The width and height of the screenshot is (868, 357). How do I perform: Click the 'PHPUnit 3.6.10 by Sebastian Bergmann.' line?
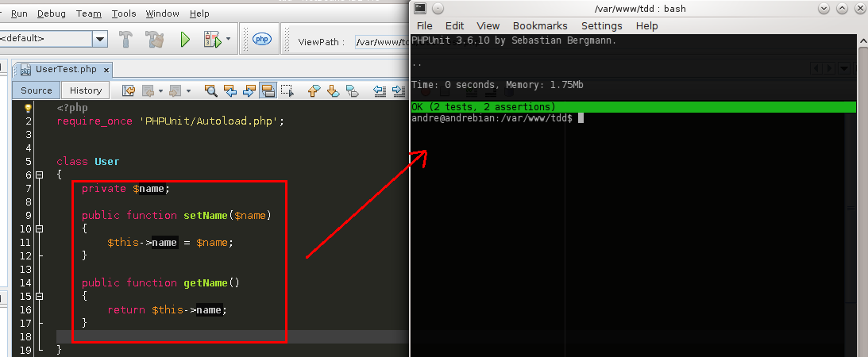click(514, 40)
